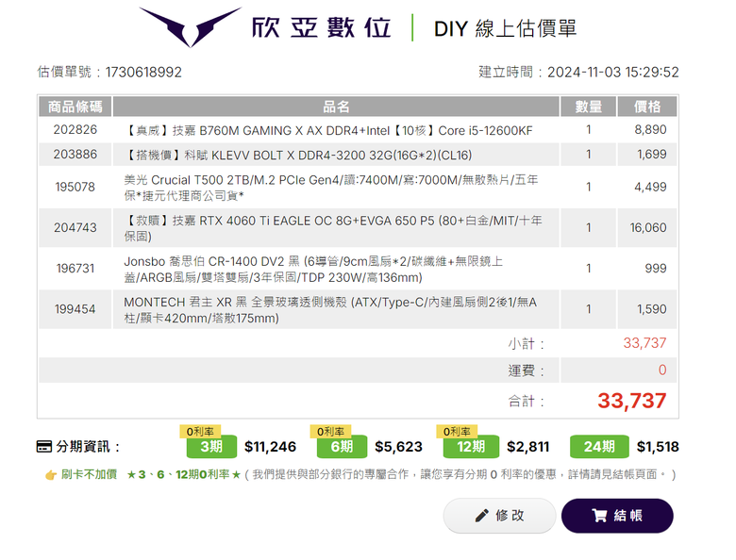This screenshot has width=736, height=560.
Task: Click the price 1,699
Action: click(x=651, y=155)
